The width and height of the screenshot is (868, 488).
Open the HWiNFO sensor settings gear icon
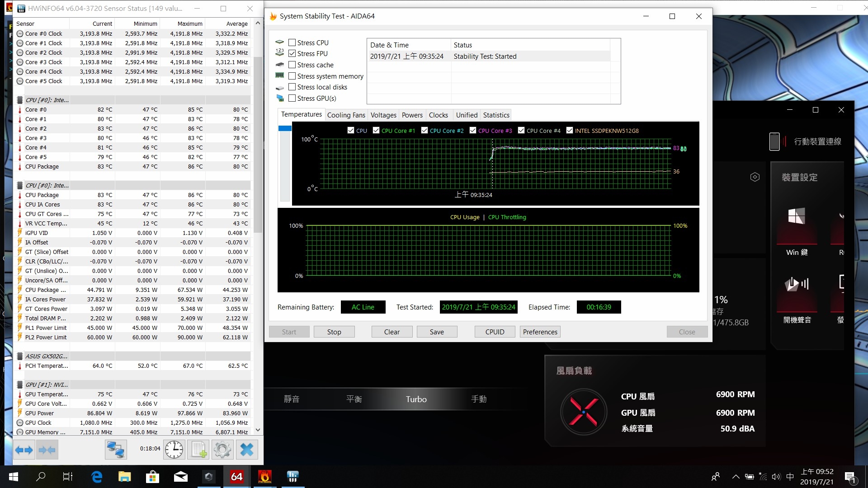point(222,450)
